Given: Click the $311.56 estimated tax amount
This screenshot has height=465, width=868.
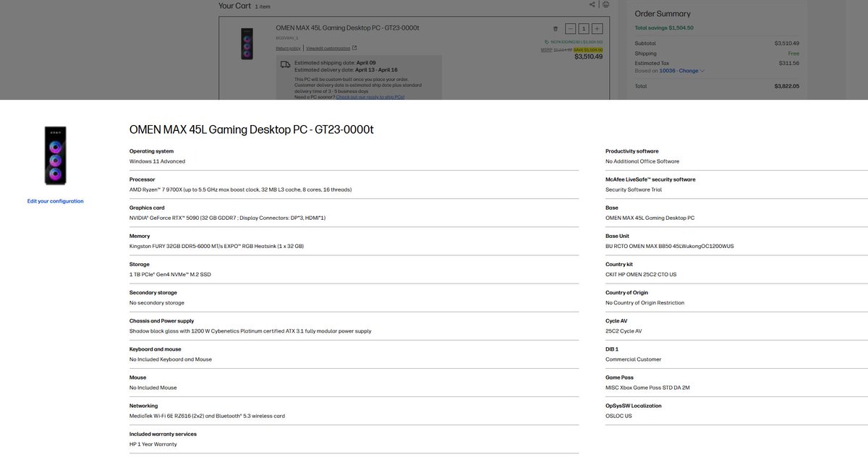Looking at the screenshot, I should click(x=788, y=63).
